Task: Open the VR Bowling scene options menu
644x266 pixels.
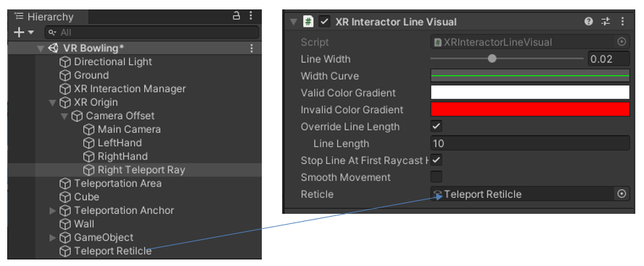Action: [x=252, y=49]
